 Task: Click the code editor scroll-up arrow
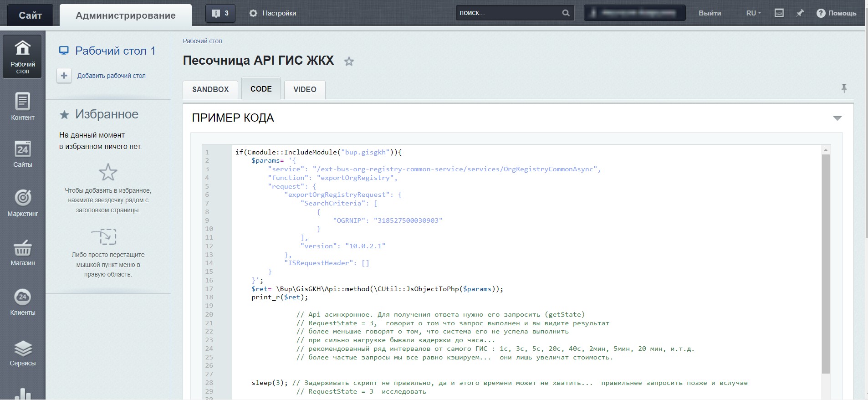(x=826, y=150)
